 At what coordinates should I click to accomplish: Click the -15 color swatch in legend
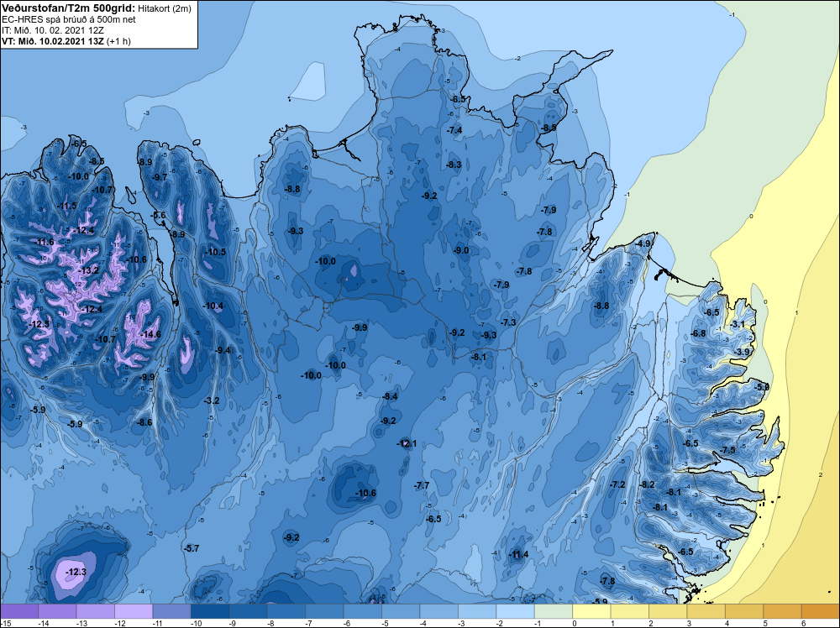click(x=19, y=611)
